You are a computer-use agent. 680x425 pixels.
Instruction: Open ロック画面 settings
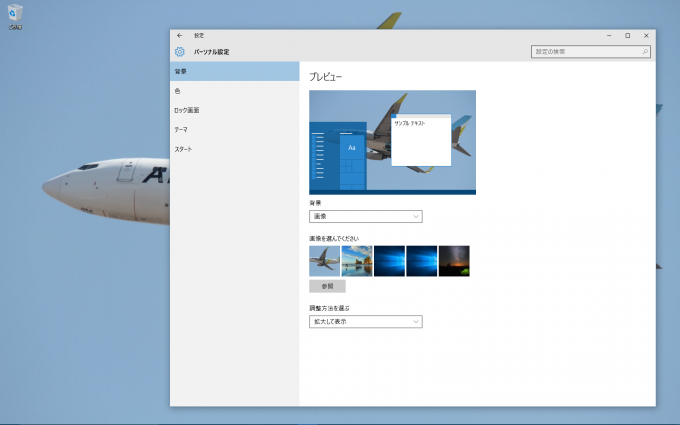(235, 110)
